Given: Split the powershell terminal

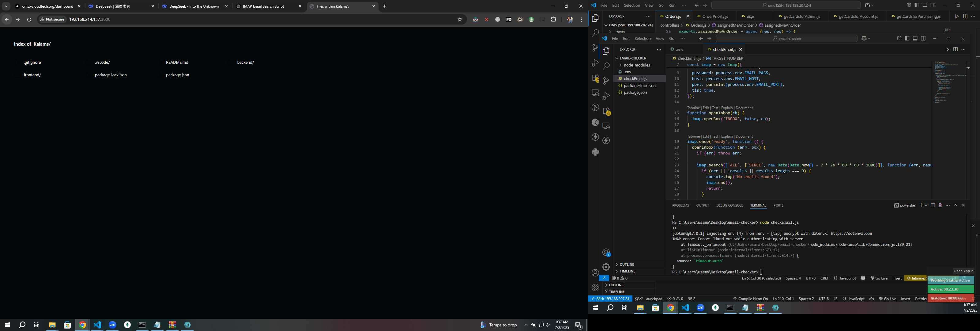Looking at the screenshot, I should 933,205.
